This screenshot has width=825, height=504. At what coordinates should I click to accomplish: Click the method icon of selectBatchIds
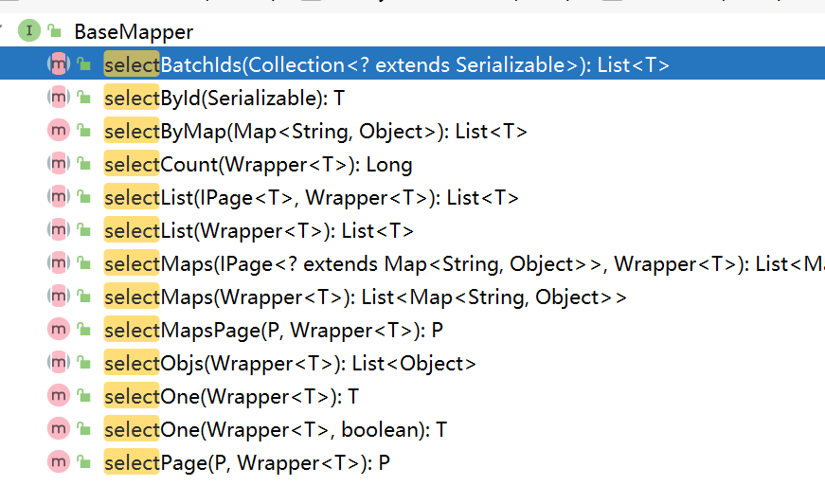click(59, 64)
